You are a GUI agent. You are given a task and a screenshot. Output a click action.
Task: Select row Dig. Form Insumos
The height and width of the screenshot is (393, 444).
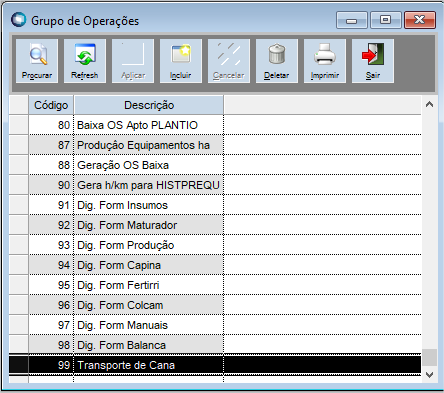(215, 205)
